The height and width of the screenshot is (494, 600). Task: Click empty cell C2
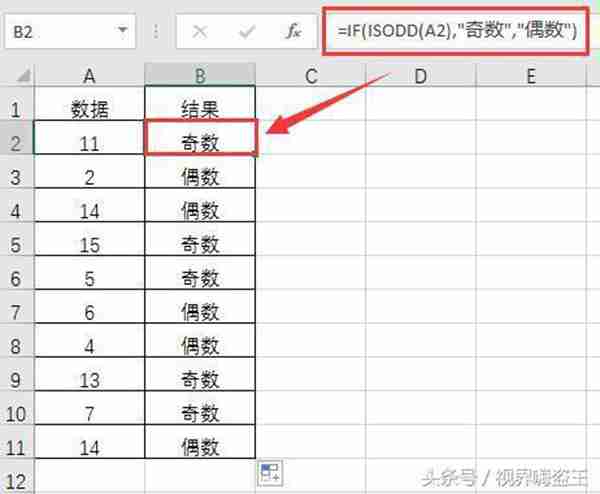tap(311, 137)
